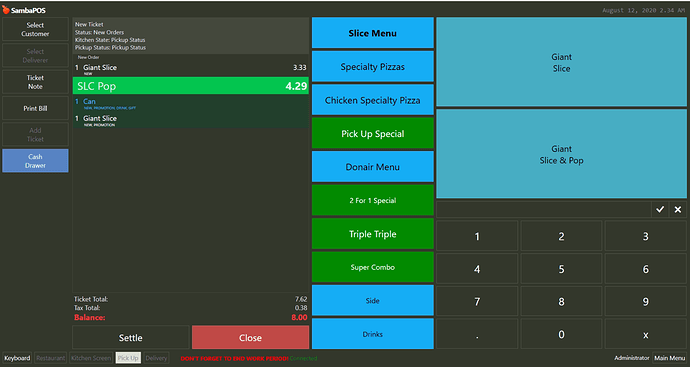This screenshot has width=690, height=367.
Task: Click the Ticket Total 7.62 value
Action: 301,299
